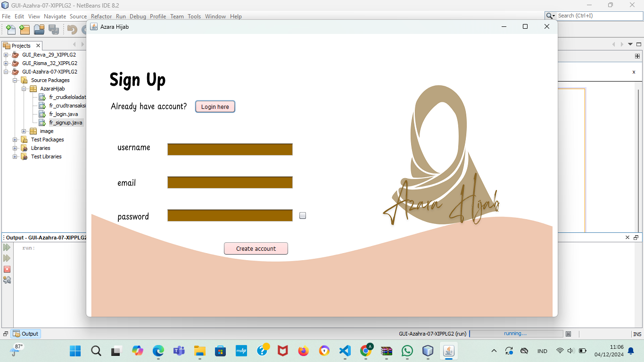Open fr_login.java in the project tree
Screen dimensions: 644x362
[x=63, y=114]
